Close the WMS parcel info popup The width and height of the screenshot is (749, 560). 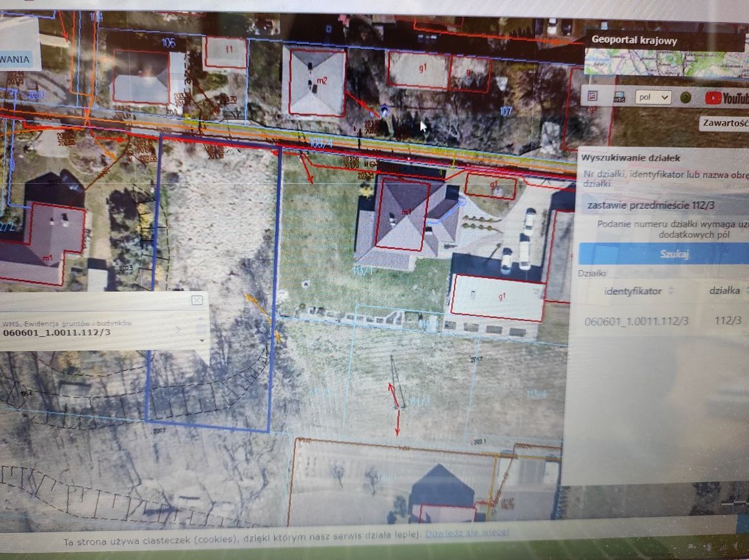pyautogui.click(x=197, y=300)
